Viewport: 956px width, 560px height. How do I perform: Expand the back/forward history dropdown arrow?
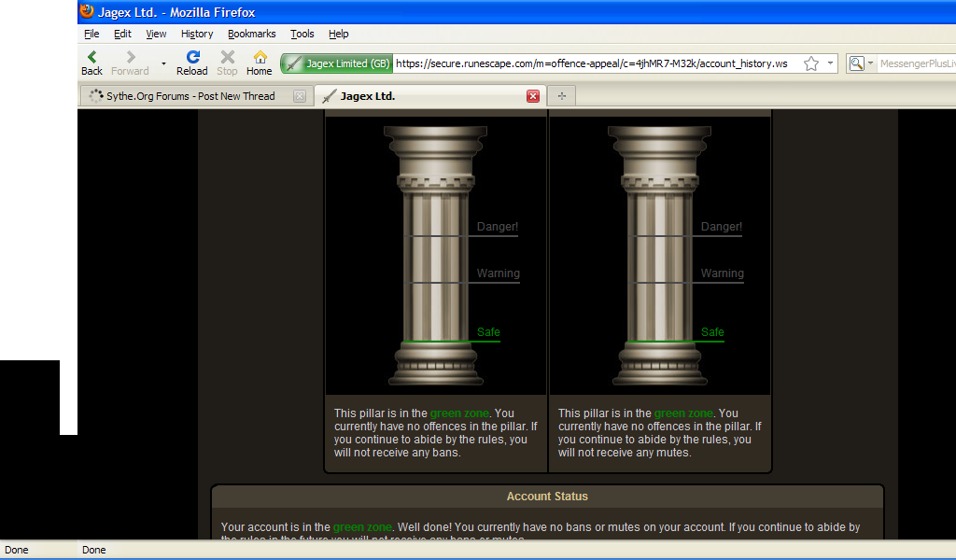163,63
